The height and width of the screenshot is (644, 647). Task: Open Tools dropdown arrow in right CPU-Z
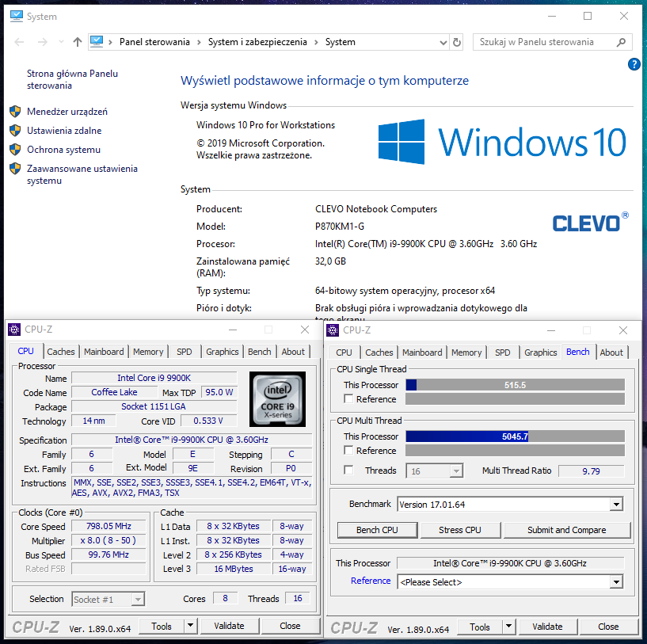tap(508, 627)
